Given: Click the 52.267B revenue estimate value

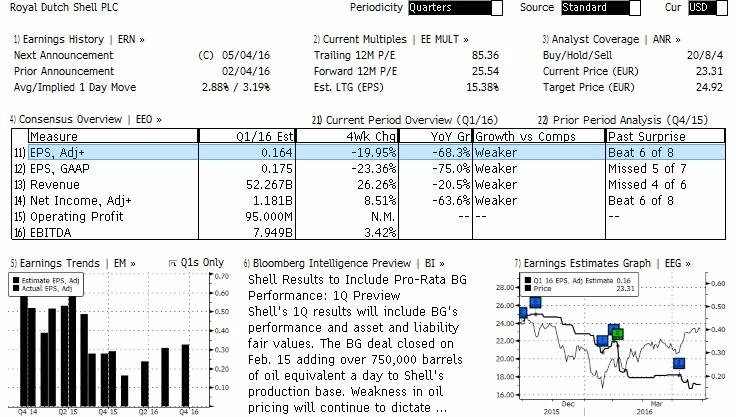Looking at the screenshot, I should point(269,185).
